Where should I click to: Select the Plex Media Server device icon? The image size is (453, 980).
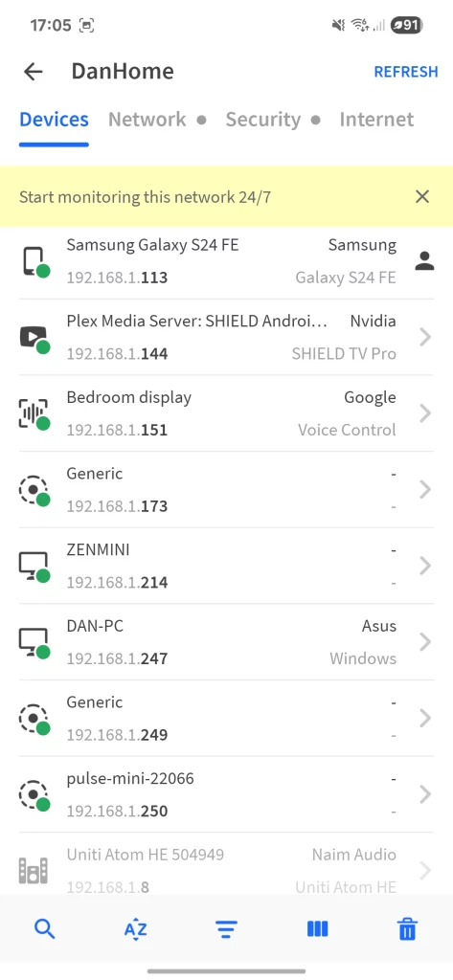[x=35, y=338]
